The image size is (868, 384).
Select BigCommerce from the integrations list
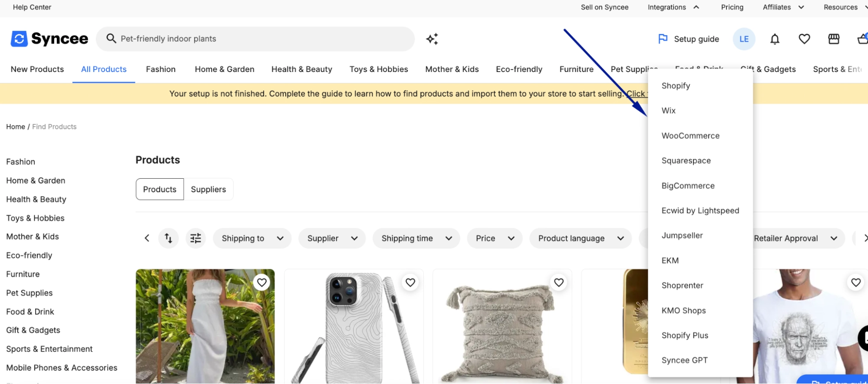click(688, 186)
